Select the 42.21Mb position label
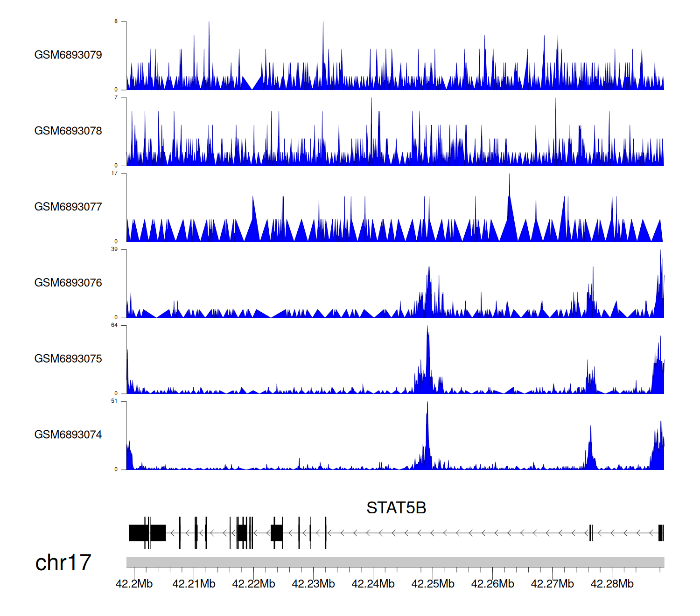 pos(194,584)
